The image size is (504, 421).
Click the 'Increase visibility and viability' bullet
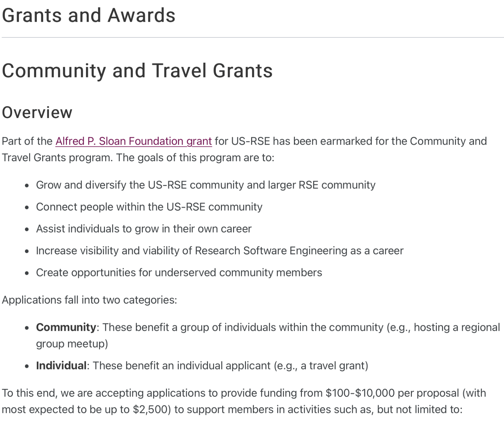(x=219, y=251)
